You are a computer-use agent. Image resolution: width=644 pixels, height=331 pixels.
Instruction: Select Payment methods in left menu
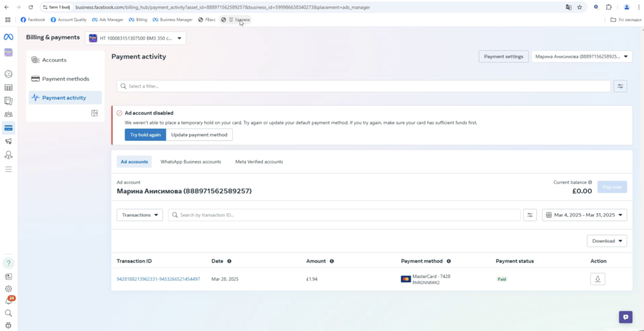[x=65, y=79]
